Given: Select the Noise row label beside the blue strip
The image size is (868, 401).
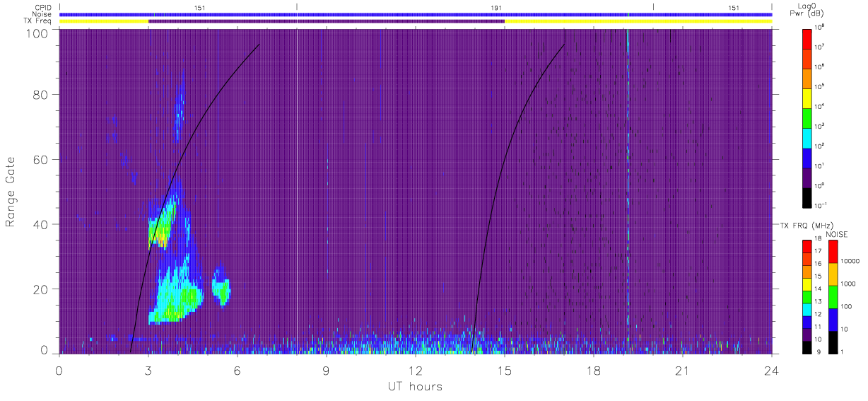Looking at the screenshot, I should [x=42, y=14].
